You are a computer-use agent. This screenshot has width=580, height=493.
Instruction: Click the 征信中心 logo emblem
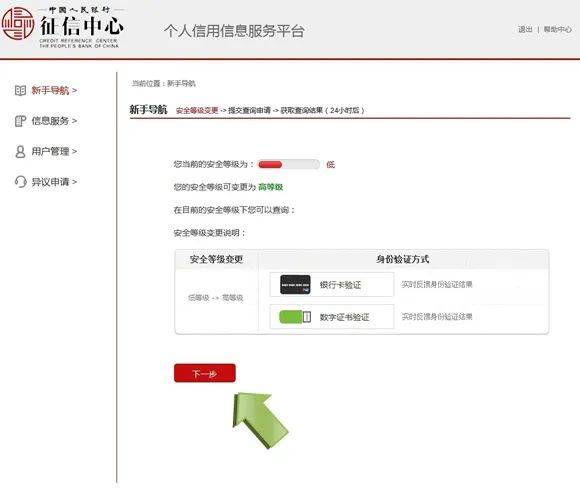(17, 23)
